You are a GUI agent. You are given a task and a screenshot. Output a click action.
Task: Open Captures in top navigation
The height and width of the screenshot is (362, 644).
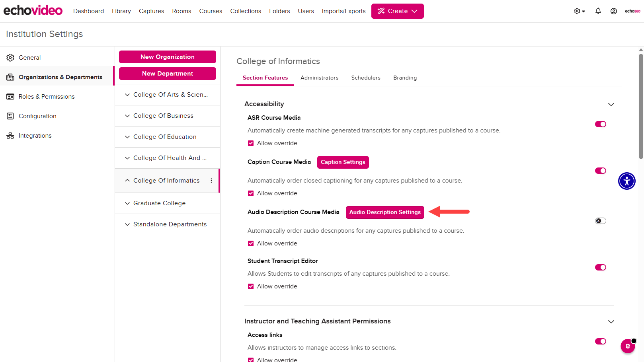coord(151,11)
